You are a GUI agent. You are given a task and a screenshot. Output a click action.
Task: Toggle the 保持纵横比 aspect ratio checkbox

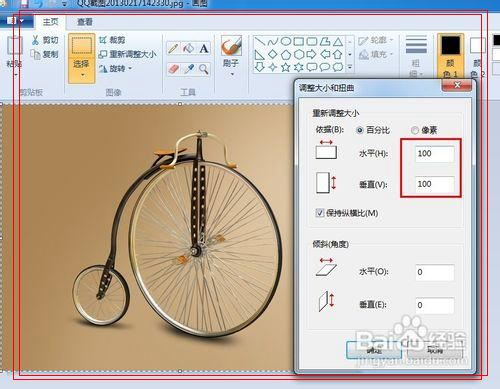tap(319, 213)
